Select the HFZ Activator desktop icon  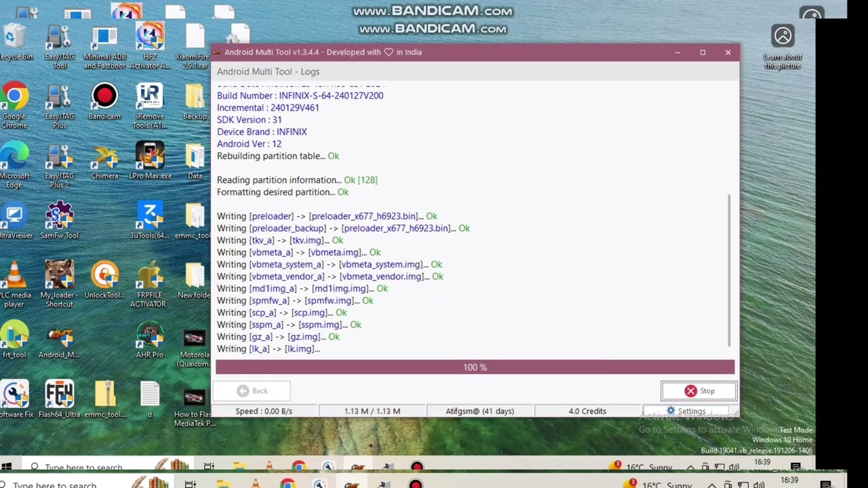pyautogui.click(x=150, y=47)
